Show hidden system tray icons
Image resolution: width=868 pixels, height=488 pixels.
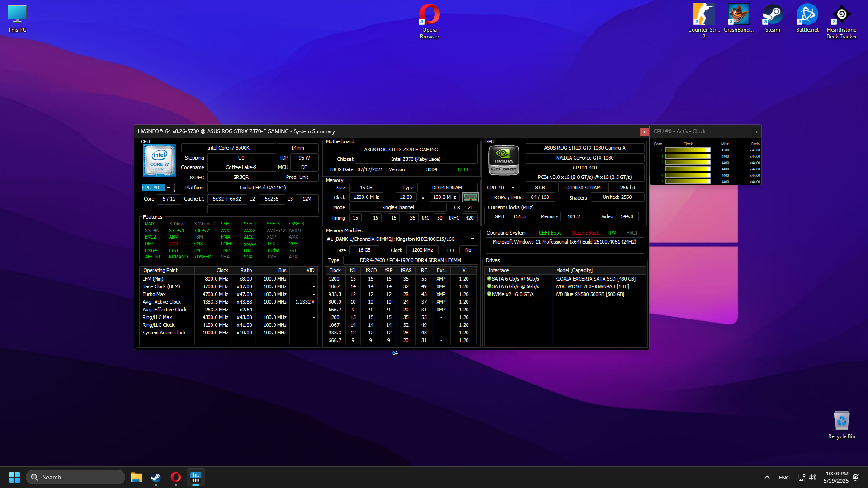tap(767, 477)
